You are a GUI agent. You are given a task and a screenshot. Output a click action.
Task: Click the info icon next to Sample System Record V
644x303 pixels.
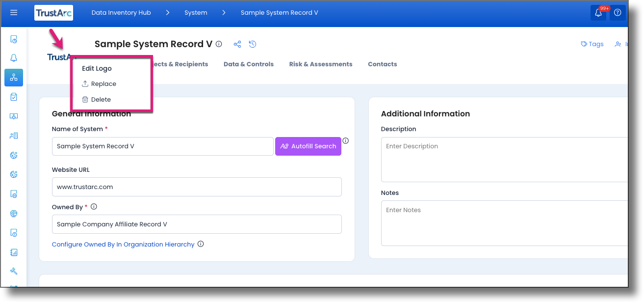click(218, 44)
